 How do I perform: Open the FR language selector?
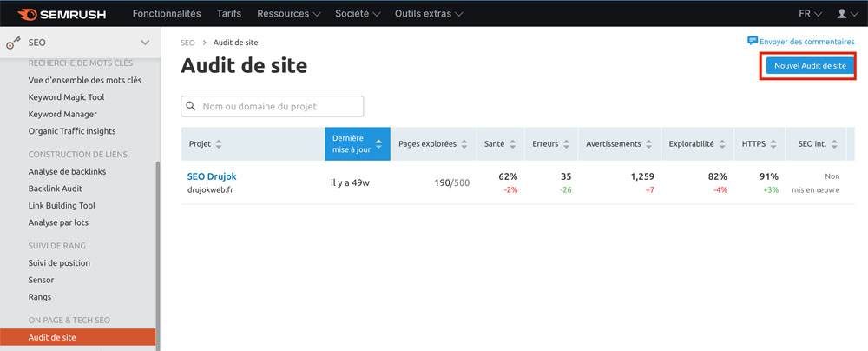click(x=811, y=13)
